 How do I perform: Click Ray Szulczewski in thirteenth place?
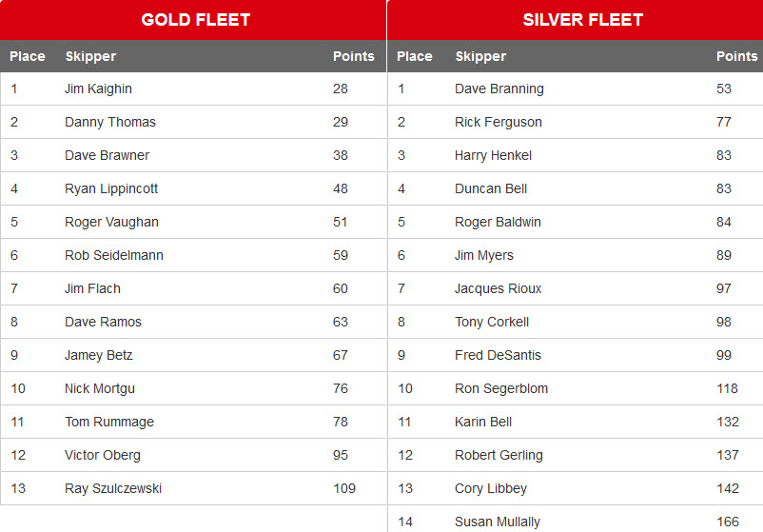[x=113, y=488]
